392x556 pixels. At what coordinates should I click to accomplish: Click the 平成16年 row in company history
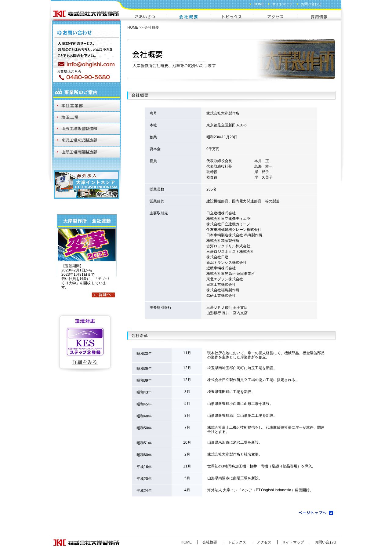[x=231, y=467]
